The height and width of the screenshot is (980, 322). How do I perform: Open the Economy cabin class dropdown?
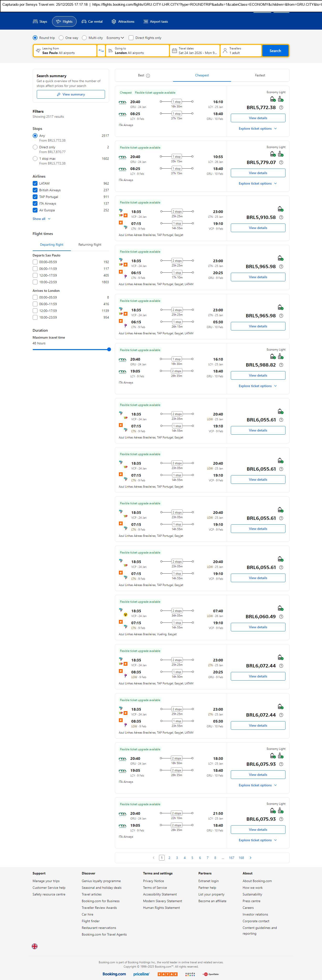pyautogui.click(x=115, y=38)
